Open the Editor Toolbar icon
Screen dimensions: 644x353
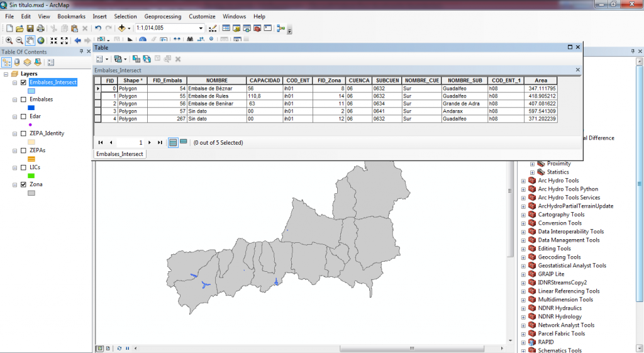pyautogui.click(x=213, y=28)
